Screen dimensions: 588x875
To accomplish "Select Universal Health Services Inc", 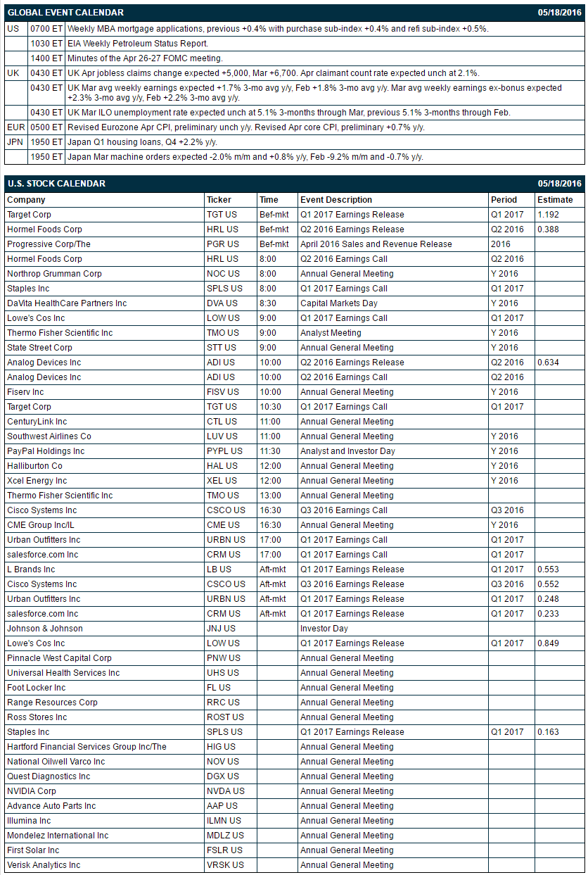I will tap(63, 673).
